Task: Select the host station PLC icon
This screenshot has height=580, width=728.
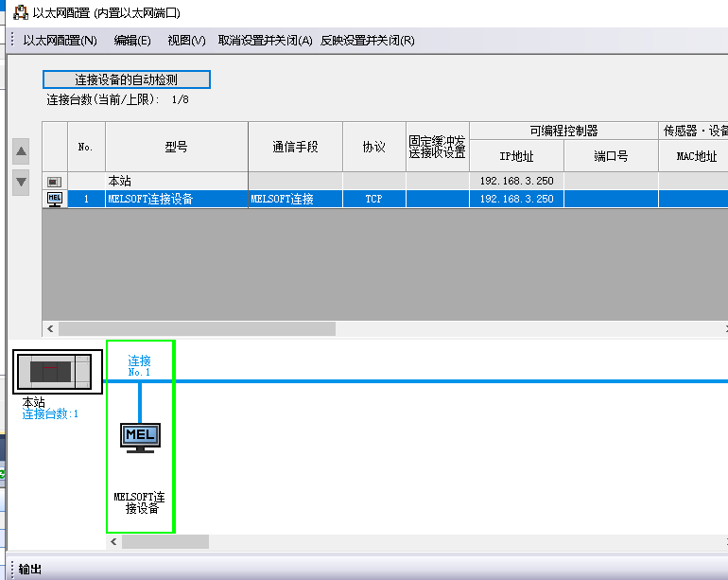Action: pos(52,372)
